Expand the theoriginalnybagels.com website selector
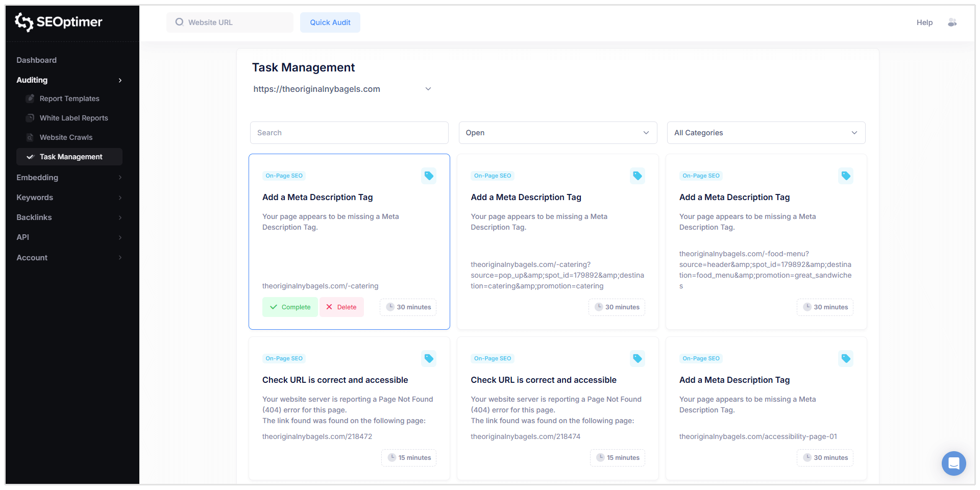Image resolution: width=980 pixels, height=490 pixels. point(428,89)
